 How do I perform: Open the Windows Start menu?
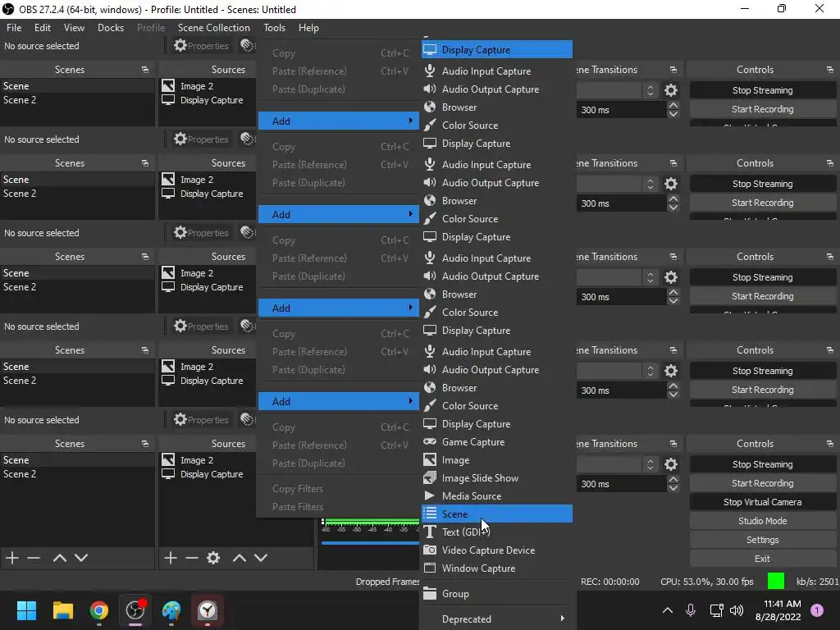pyautogui.click(x=26, y=610)
